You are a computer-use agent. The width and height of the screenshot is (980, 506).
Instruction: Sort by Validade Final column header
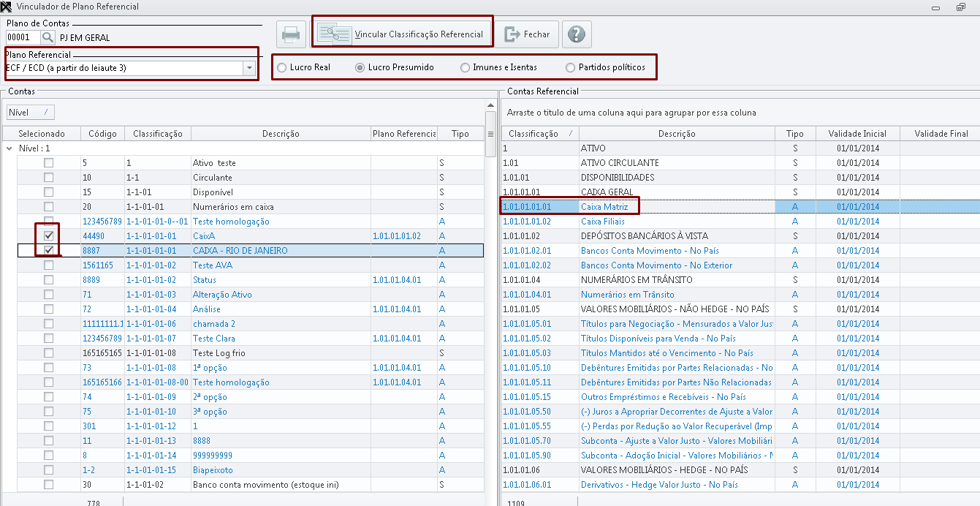click(941, 134)
